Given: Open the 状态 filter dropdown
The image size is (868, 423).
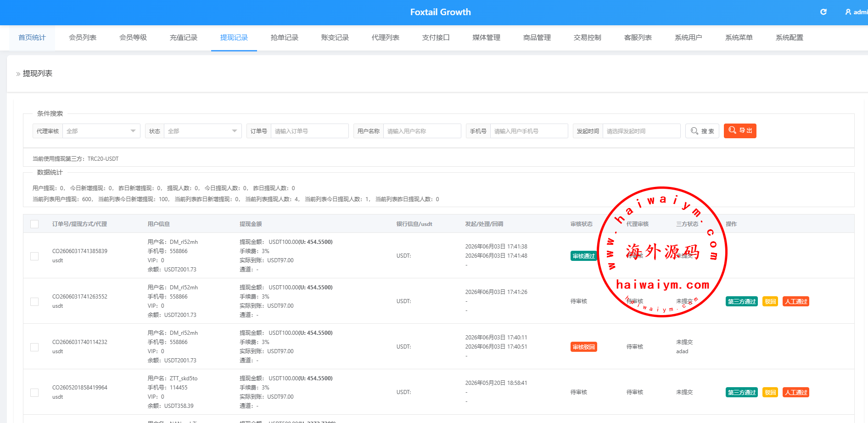Looking at the screenshot, I should click(x=203, y=131).
